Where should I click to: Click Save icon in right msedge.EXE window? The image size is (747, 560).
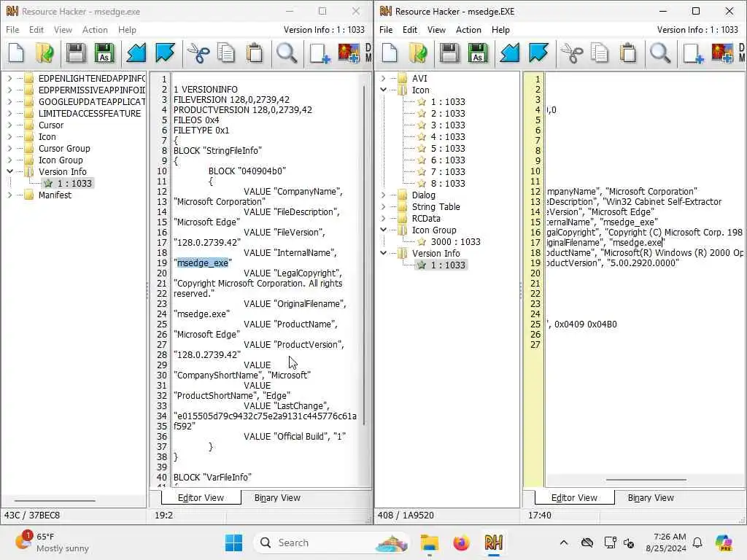(x=449, y=52)
